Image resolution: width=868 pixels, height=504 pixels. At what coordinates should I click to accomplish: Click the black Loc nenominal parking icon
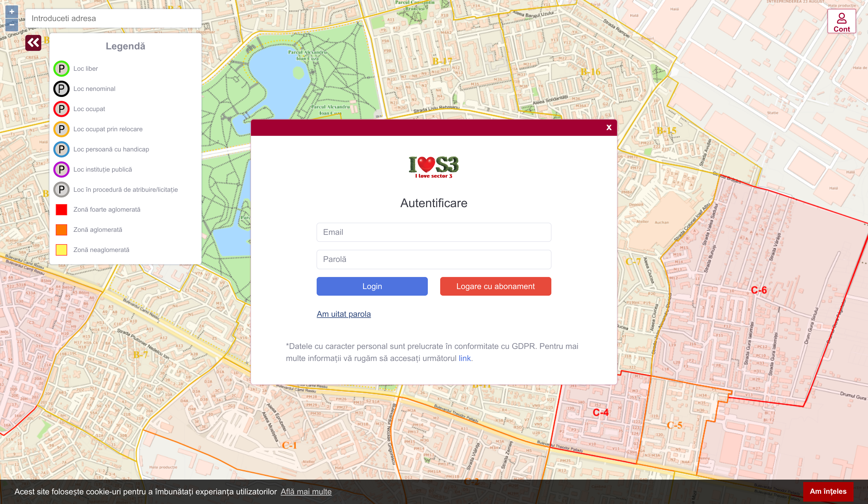tap(61, 89)
